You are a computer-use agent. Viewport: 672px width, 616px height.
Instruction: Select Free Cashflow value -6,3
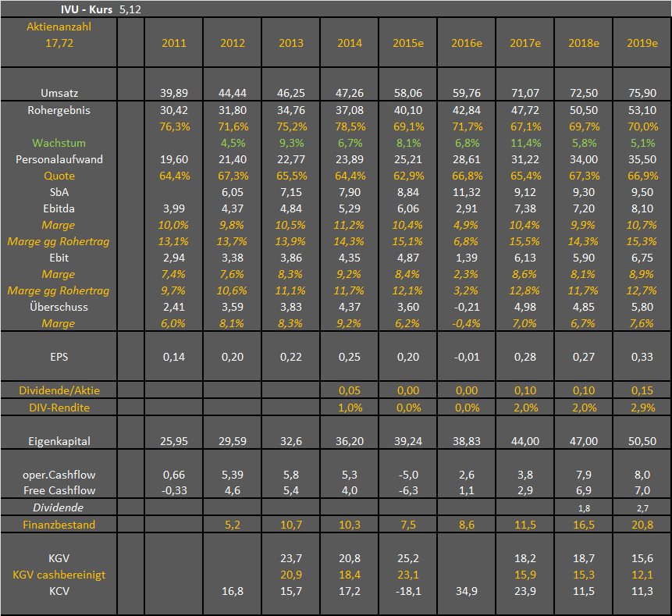tap(408, 490)
